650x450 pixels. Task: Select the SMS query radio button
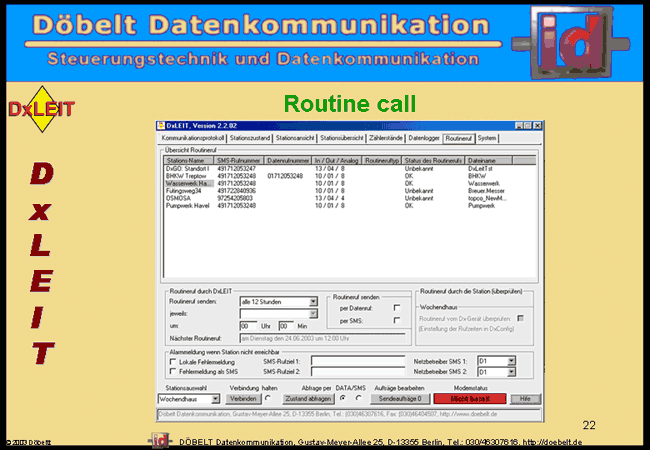point(359,398)
